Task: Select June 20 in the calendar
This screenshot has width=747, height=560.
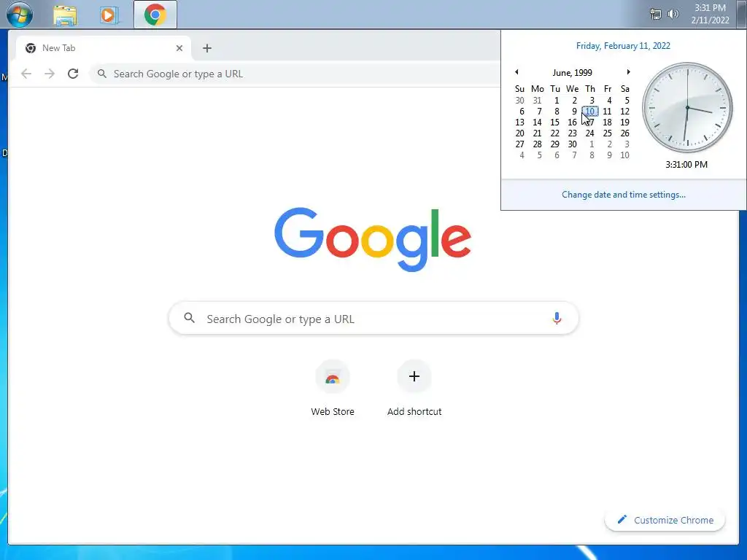Action: pos(519,133)
